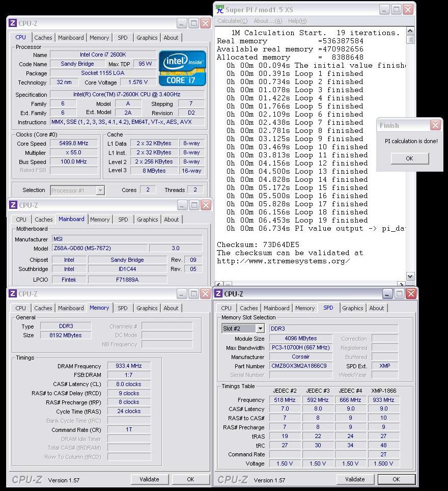
Task: Open the About menu in Super PI
Action: point(267,21)
